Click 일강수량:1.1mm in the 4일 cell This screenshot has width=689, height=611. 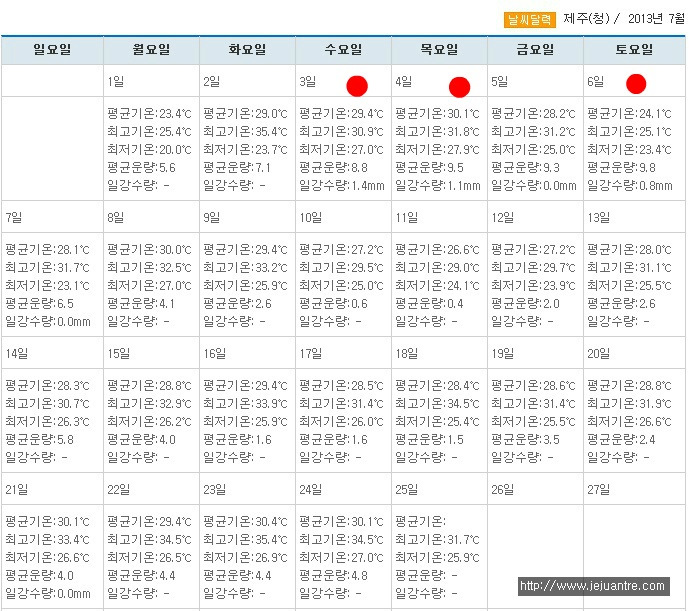pyautogui.click(x=438, y=185)
